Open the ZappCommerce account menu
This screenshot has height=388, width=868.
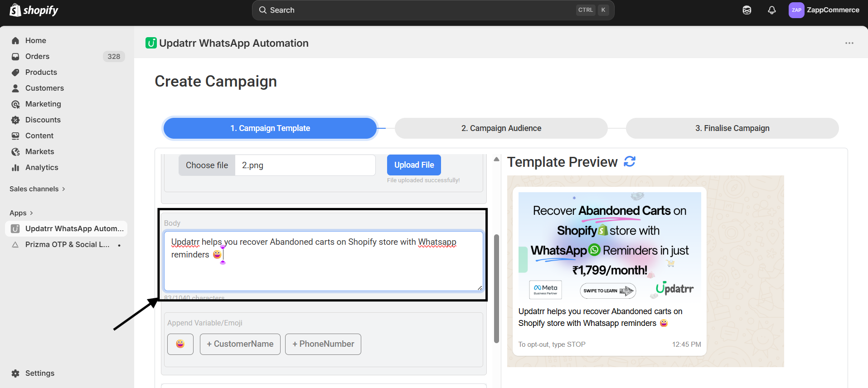click(824, 10)
